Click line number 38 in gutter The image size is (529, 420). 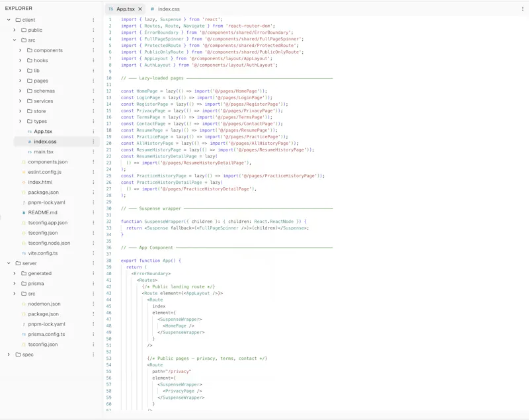108,261
